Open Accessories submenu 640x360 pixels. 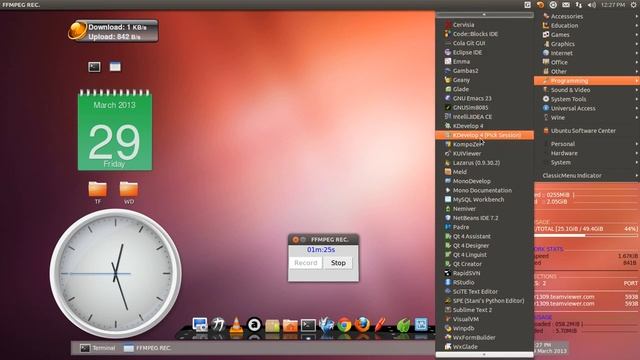click(x=587, y=16)
